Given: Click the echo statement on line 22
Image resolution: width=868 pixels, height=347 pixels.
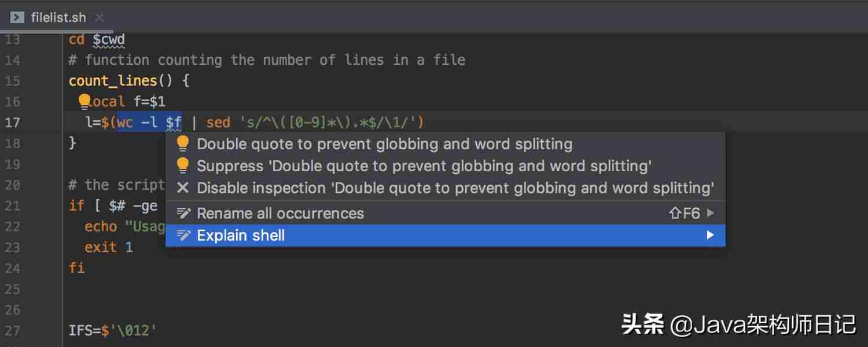Looking at the screenshot, I should coord(125,227).
